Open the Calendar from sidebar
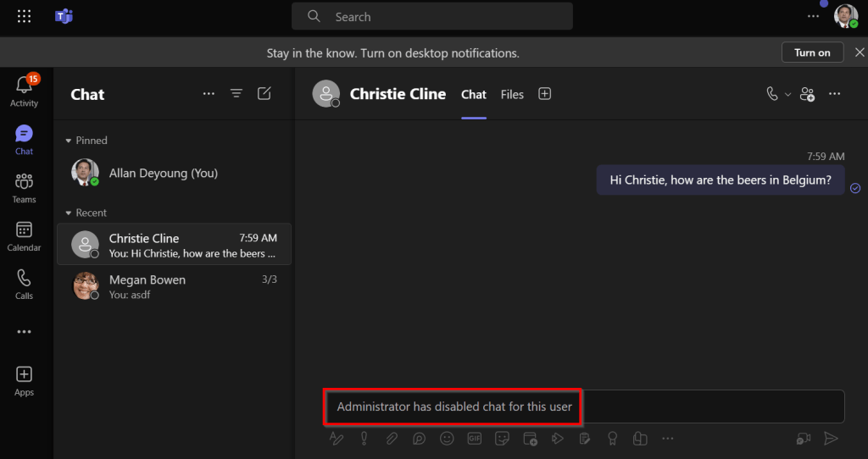 coord(24,236)
